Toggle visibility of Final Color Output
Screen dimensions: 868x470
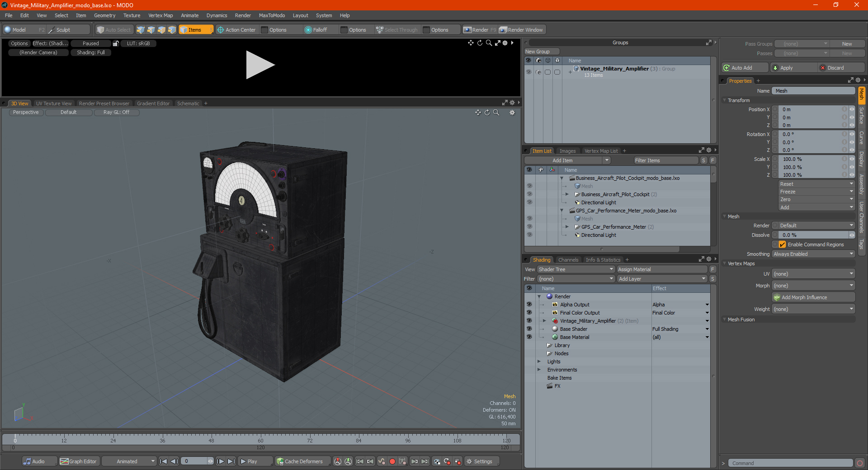pos(529,313)
